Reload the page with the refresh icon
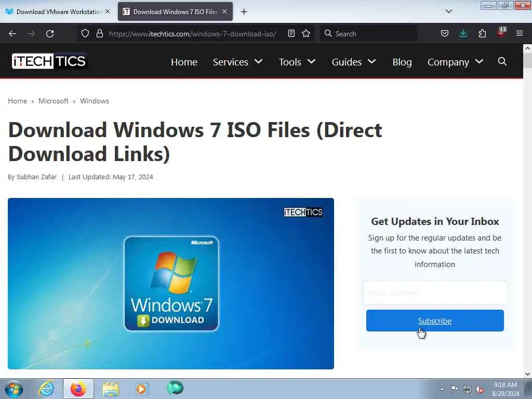 (50, 34)
